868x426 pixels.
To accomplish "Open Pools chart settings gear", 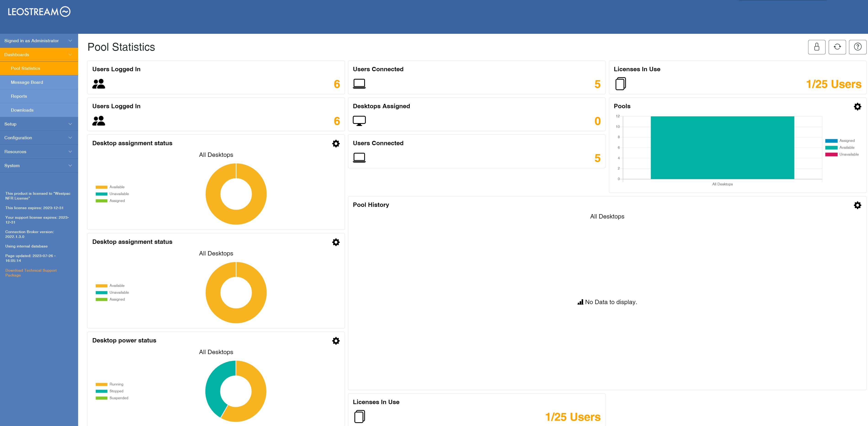I will click(x=857, y=107).
